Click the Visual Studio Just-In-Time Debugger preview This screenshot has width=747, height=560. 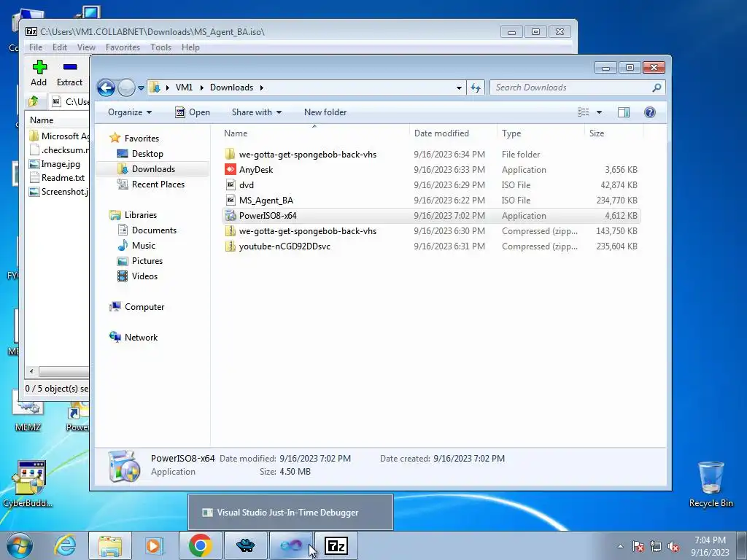coord(290,513)
